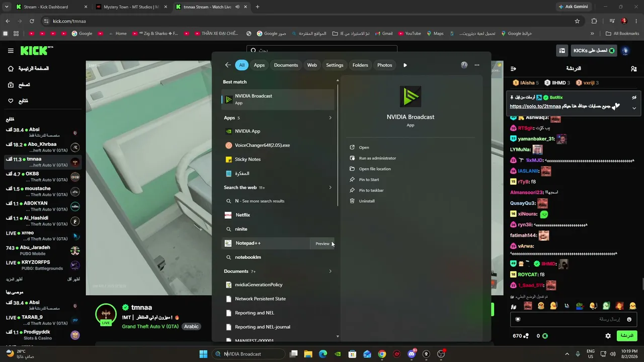The width and height of the screenshot is (644, 362).
Task: Expand Search the web section
Action: click(330, 188)
